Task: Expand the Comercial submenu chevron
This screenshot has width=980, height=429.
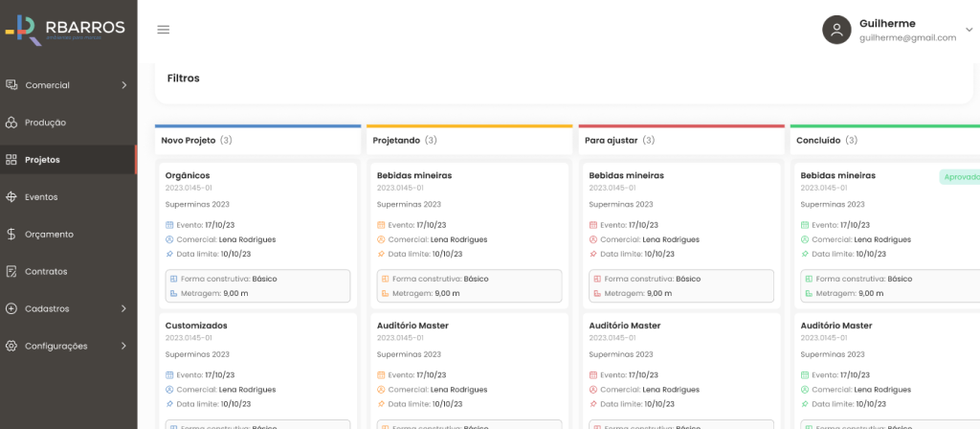Action: click(x=123, y=85)
